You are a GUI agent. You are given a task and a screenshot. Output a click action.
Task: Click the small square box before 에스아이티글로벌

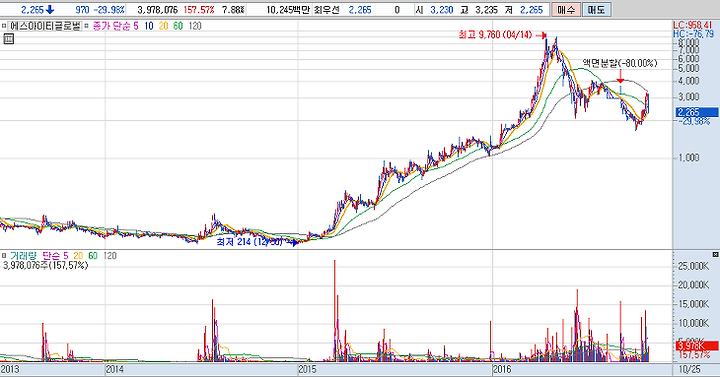click(4, 27)
